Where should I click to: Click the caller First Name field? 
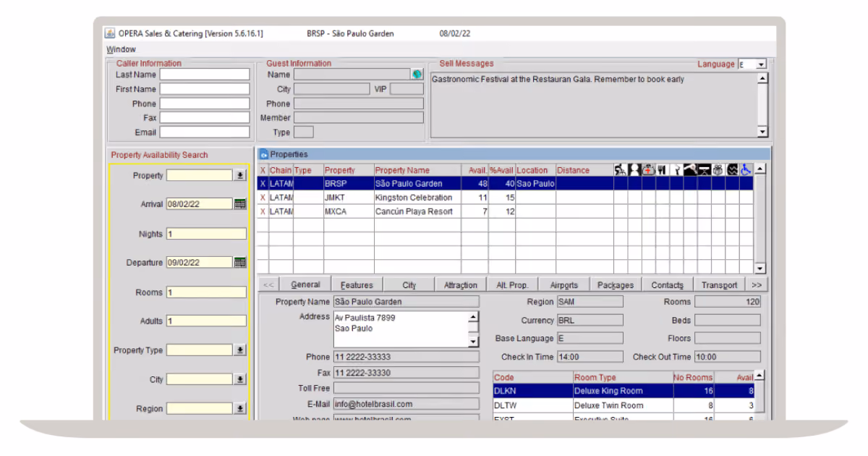pyautogui.click(x=205, y=89)
